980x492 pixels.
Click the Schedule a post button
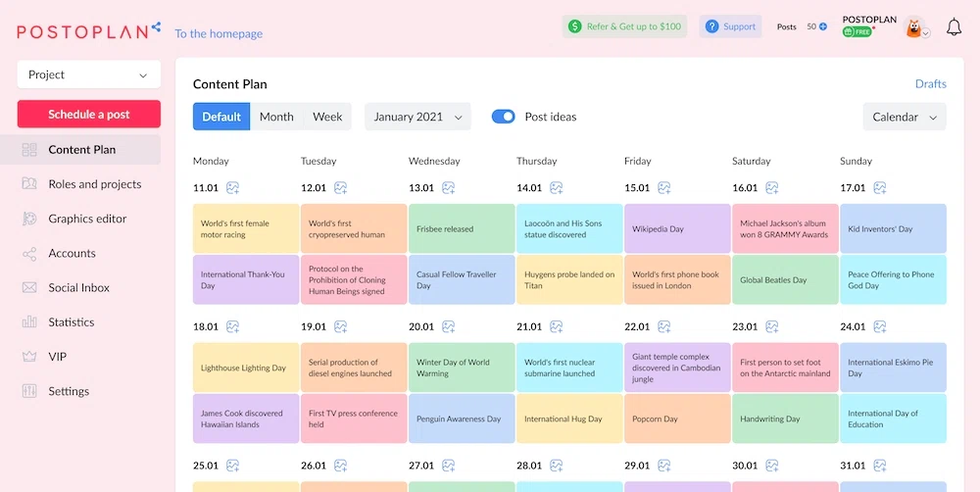[88, 115]
